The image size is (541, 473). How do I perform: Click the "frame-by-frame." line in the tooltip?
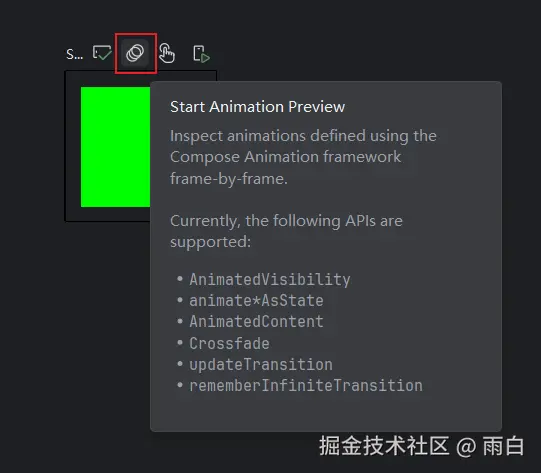click(x=228, y=179)
